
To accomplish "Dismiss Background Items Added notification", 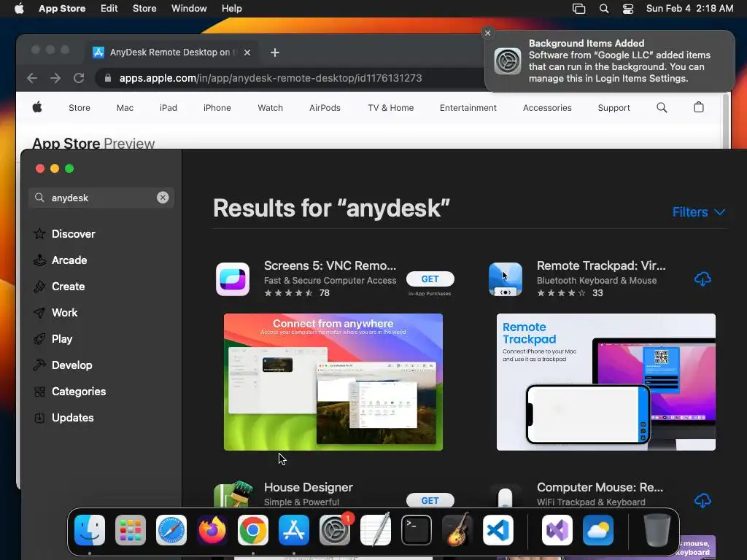I will pyautogui.click(x=487, y=33).
